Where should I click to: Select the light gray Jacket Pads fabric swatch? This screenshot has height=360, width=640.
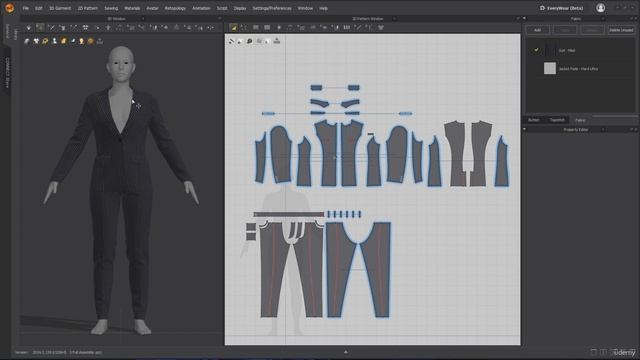[x=550, y=68]
